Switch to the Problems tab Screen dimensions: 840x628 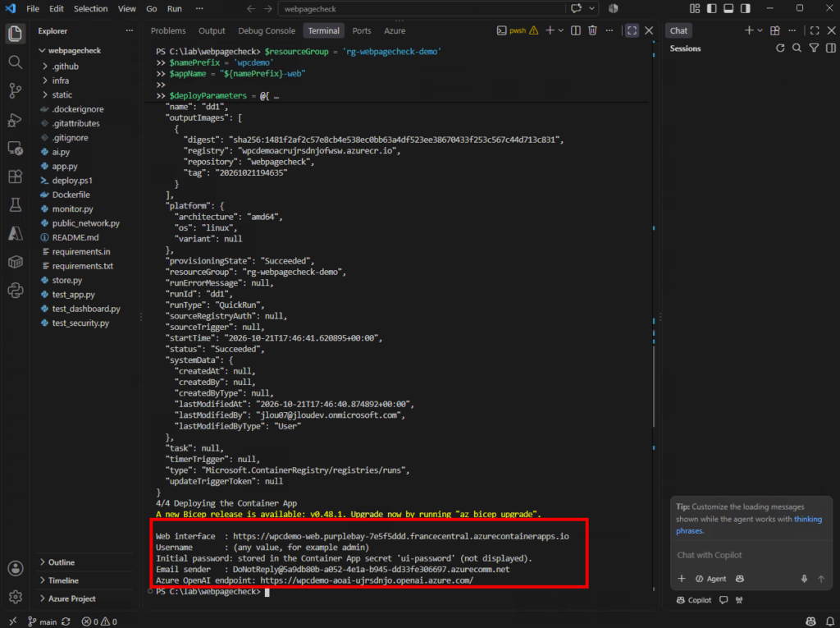168,30
